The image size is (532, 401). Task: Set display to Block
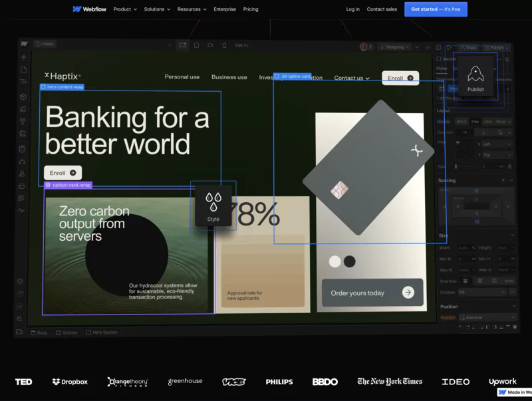[x=462, y=122]
